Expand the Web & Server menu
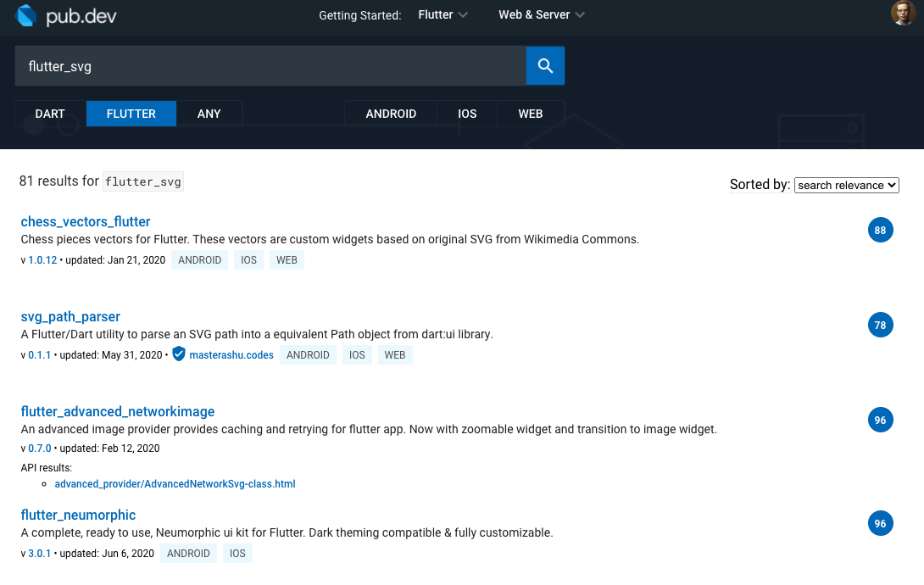924x585 pixels. [541, 14]
